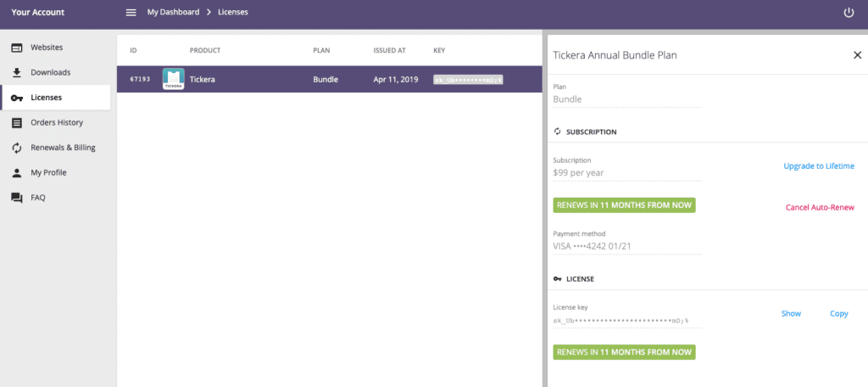Click the ISSUED AT column header
The width and height of the screenshot is (868, 387).
pos(389,50)
